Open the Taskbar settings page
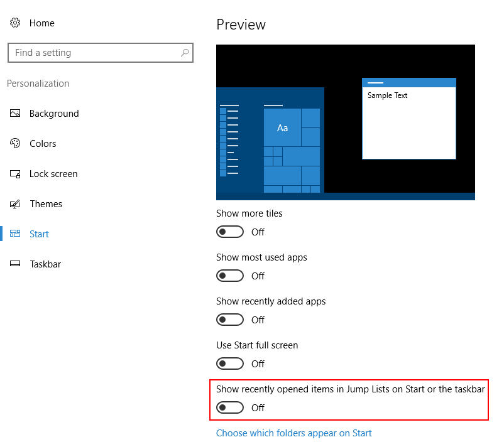This screenshot has height=447, width=504. 45,264
